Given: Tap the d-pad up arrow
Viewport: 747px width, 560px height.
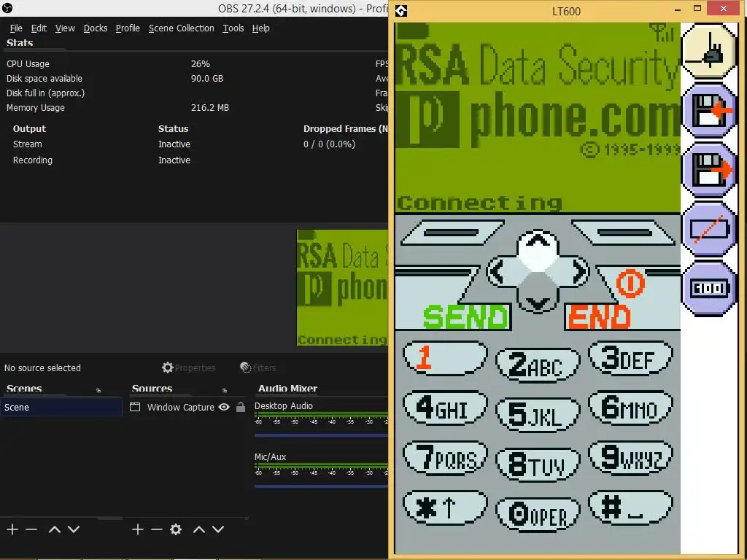Looking at the screenshot, I should 538,242.
